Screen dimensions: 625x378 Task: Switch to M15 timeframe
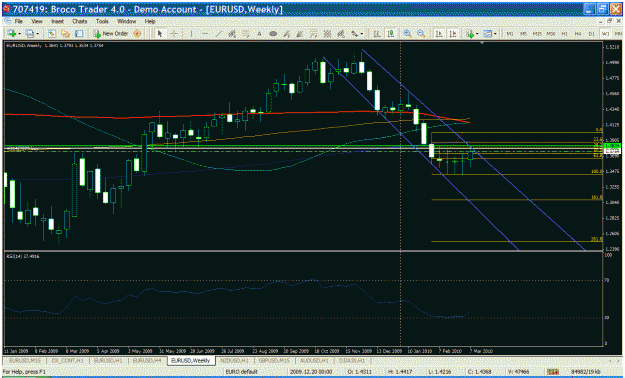[x=537, y=34]
